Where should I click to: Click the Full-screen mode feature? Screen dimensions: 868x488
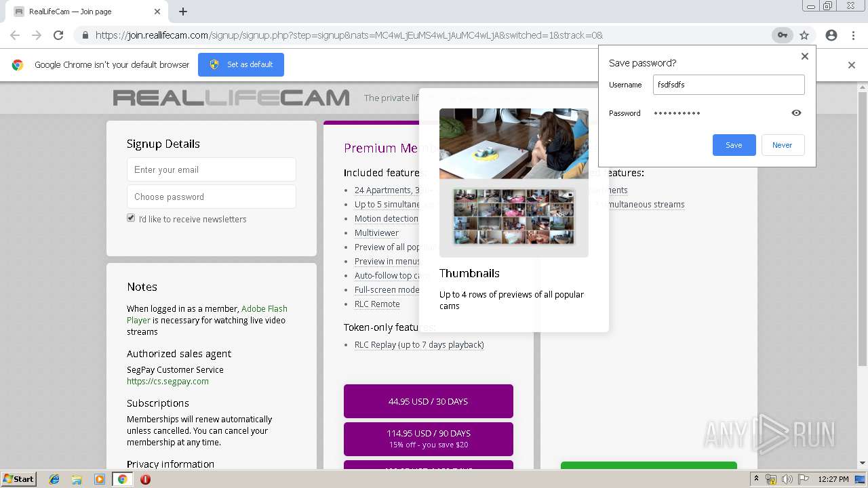coord(387,289)
